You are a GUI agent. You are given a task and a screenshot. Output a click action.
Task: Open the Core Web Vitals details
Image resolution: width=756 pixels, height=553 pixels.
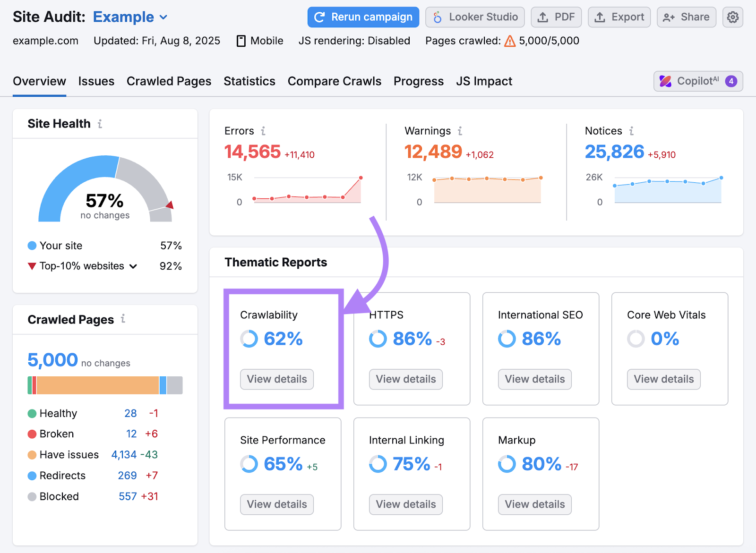click(x=663, y=379)
